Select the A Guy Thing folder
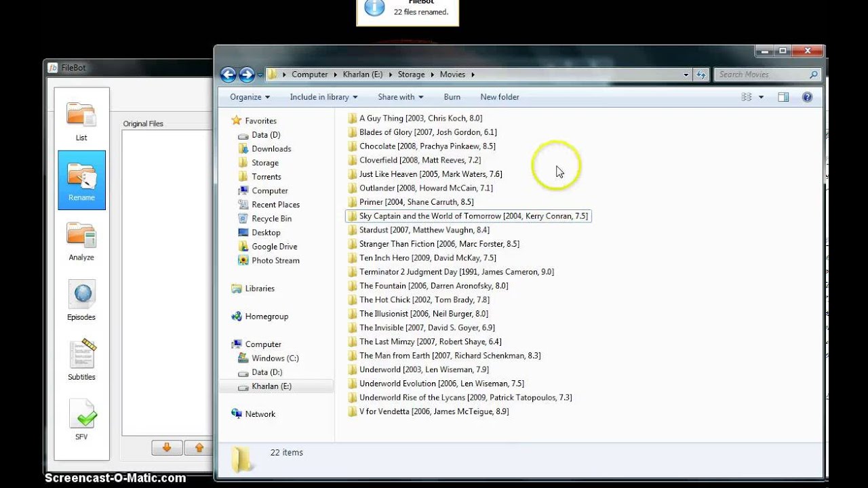 pyautogui.click(x=420, y=118)
